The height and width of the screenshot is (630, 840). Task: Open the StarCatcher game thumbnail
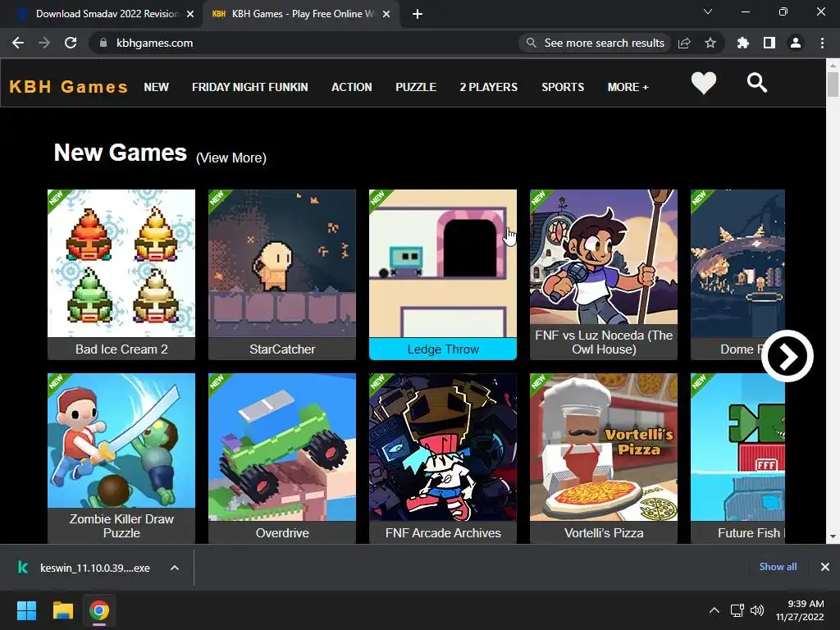point(282,263)
